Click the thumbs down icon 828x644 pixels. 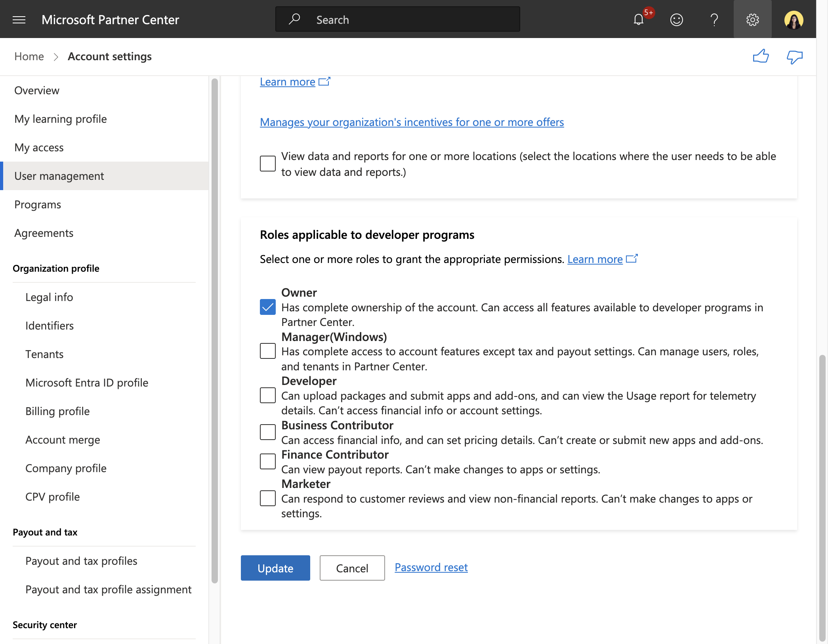click(794, 57)
